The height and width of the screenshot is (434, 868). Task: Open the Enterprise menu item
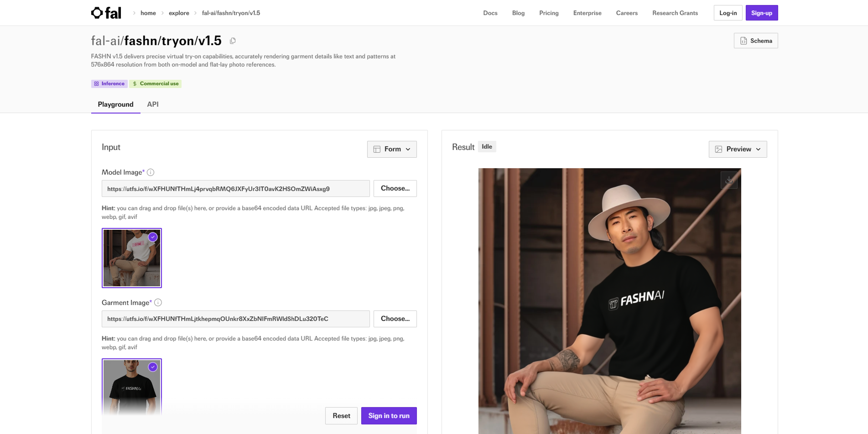coord(587,13)
